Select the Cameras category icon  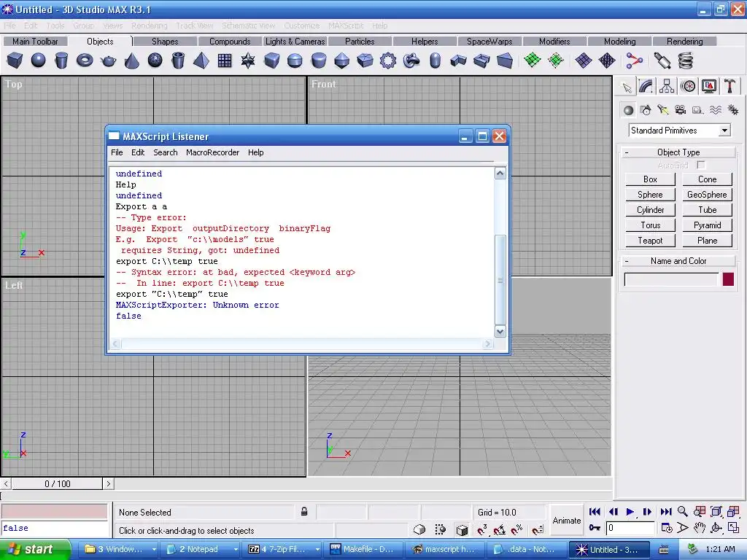pyautogui.click(x=681, y=111)
